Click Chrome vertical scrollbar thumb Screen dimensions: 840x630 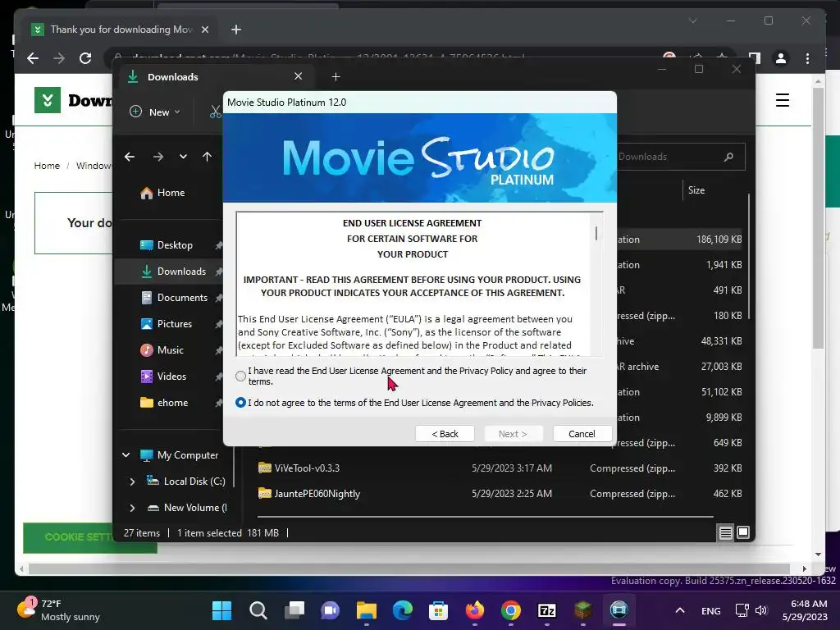click(x=818, y=218)
